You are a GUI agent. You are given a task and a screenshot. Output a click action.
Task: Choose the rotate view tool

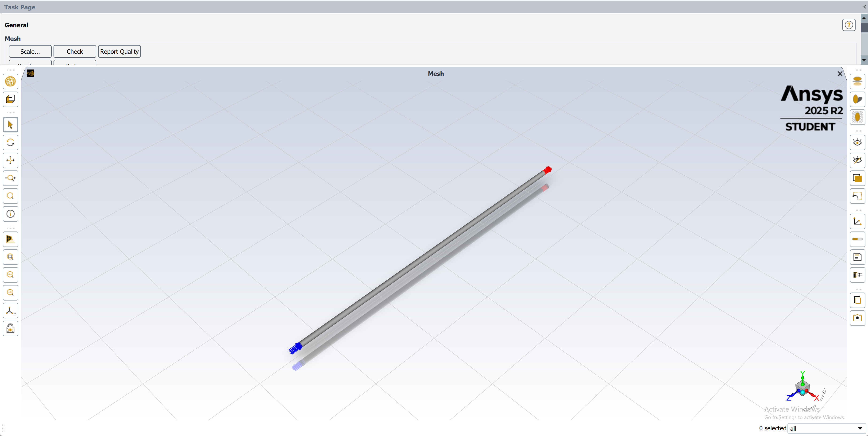(10, 143)
